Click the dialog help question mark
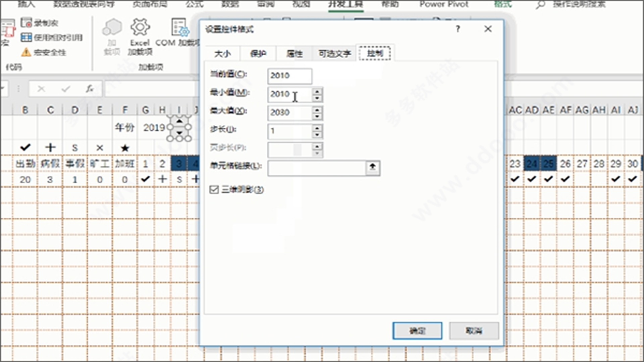The image size is (644, 362). [x=458, y=29]
